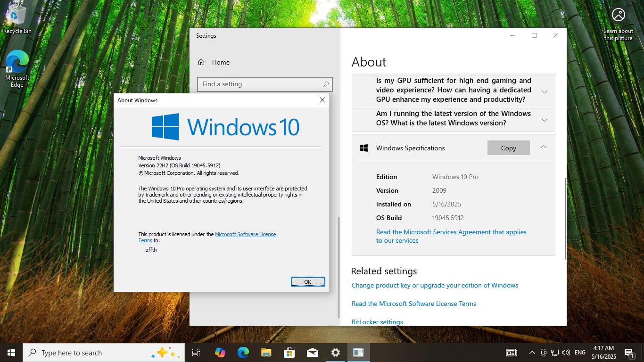Click the sparkle search highlights icon

[166, 353]
